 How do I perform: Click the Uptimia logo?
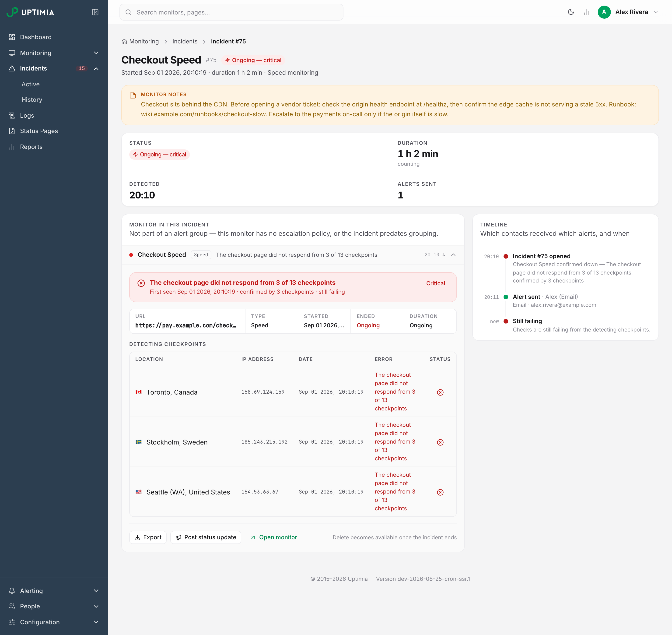(x=31, y=12)
